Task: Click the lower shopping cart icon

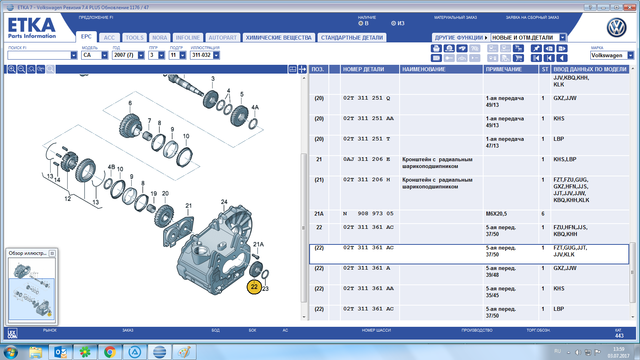Action: pyautogui.click(x=518, y=58)
